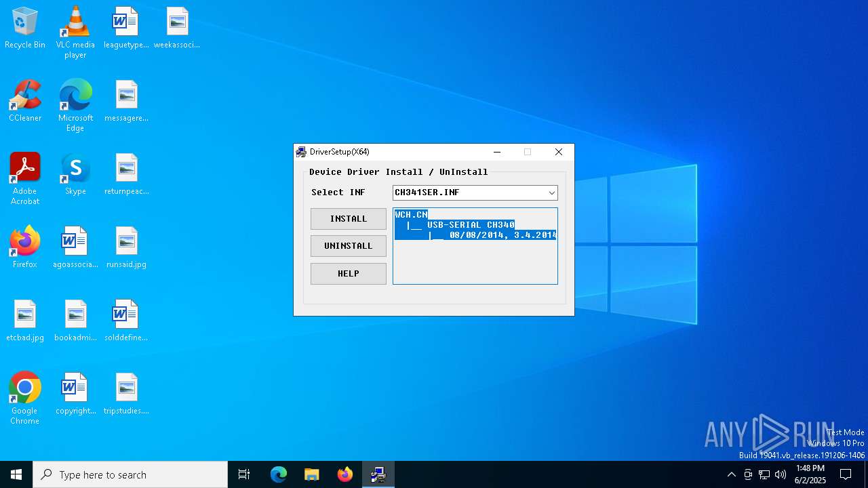This screenshot has height=488, width=868.
Task: Select runsaid.jpg desktop file
Action: point(126,248)
